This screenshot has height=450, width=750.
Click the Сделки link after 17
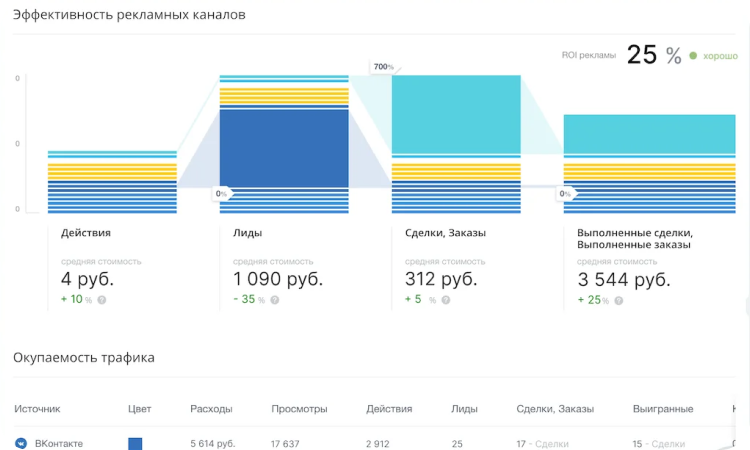(x=552, y=443)
